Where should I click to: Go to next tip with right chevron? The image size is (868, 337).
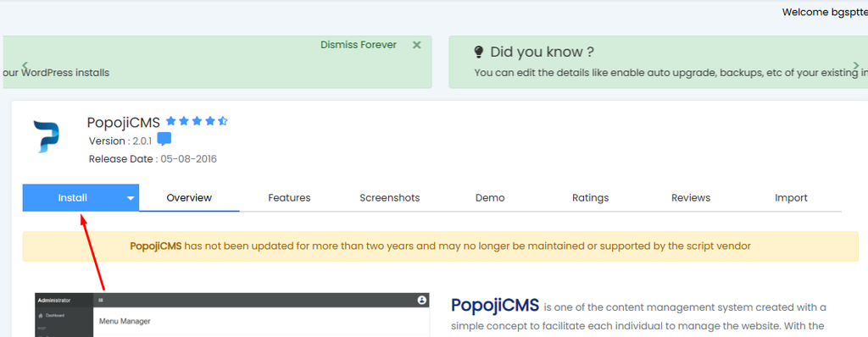(856, 66)
